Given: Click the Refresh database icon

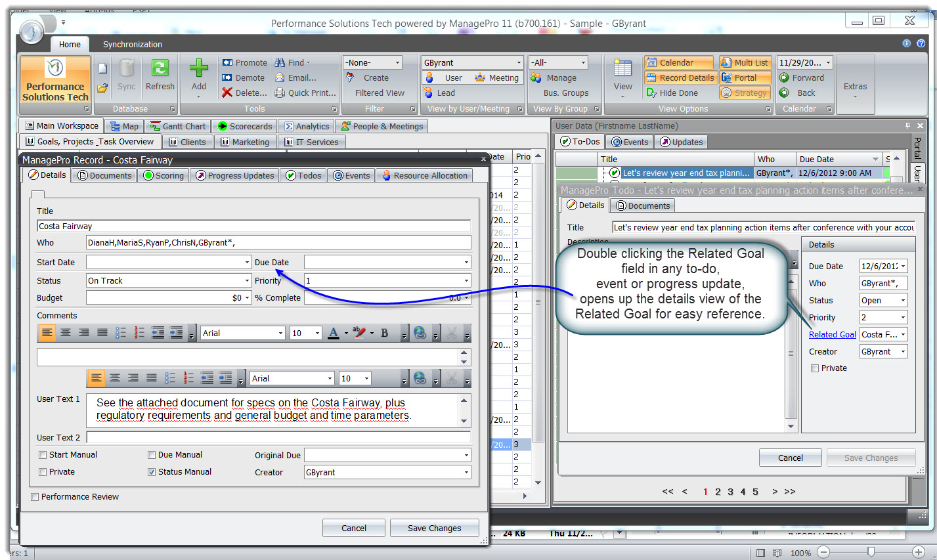Looking at the screenshot, I should [x=160, y=68].
